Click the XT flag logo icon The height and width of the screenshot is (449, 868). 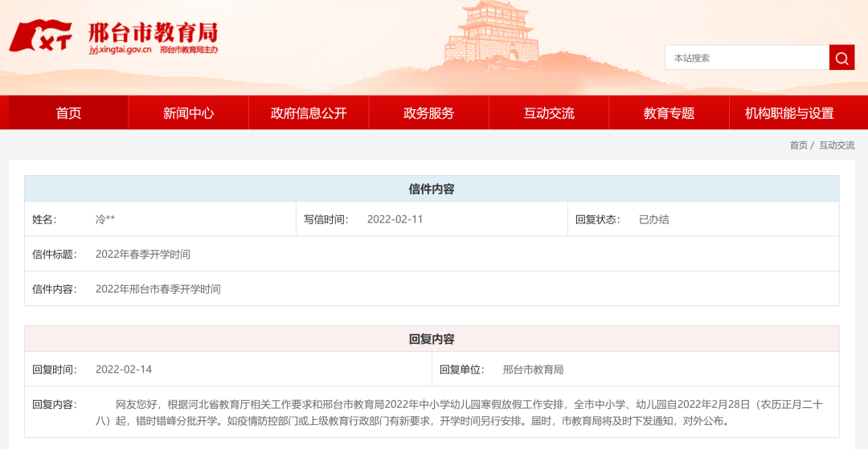pos(40,37)
